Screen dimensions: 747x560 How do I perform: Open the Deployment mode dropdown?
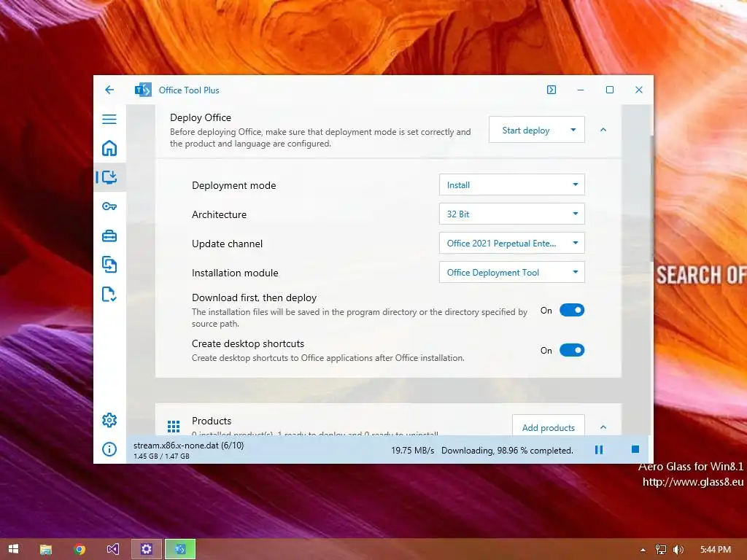coord(511,184)
